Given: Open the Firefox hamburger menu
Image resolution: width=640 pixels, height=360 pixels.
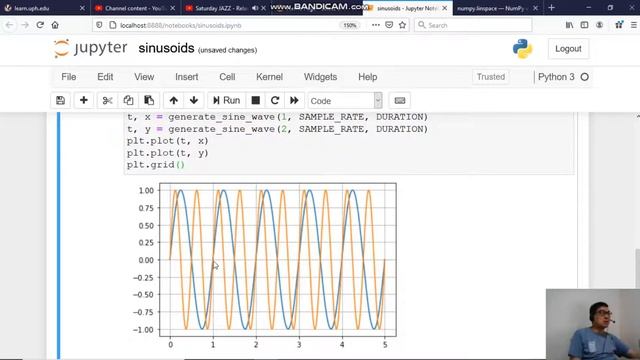Looking at the screenshot, I should [x=633, y=25].
